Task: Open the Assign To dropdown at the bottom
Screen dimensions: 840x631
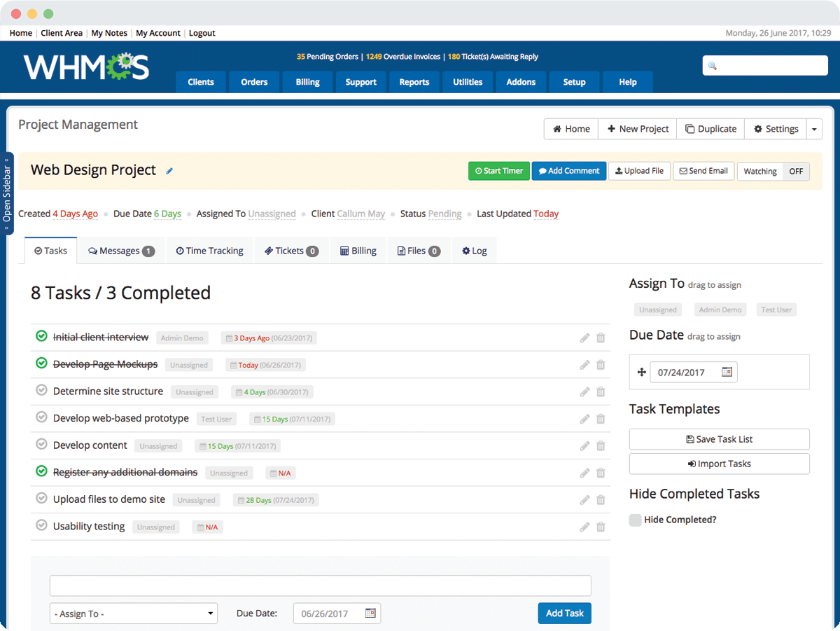Action: [133, 613]
